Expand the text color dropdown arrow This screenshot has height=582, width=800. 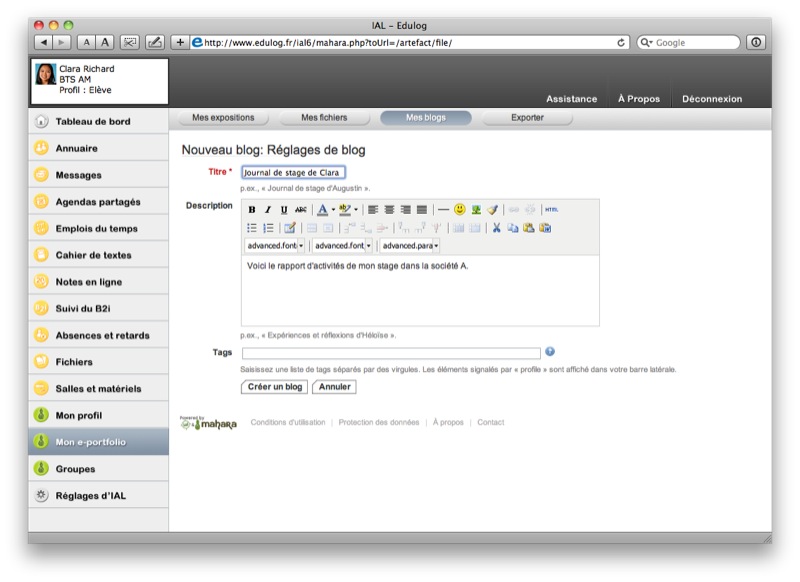(x=333, y=210)
